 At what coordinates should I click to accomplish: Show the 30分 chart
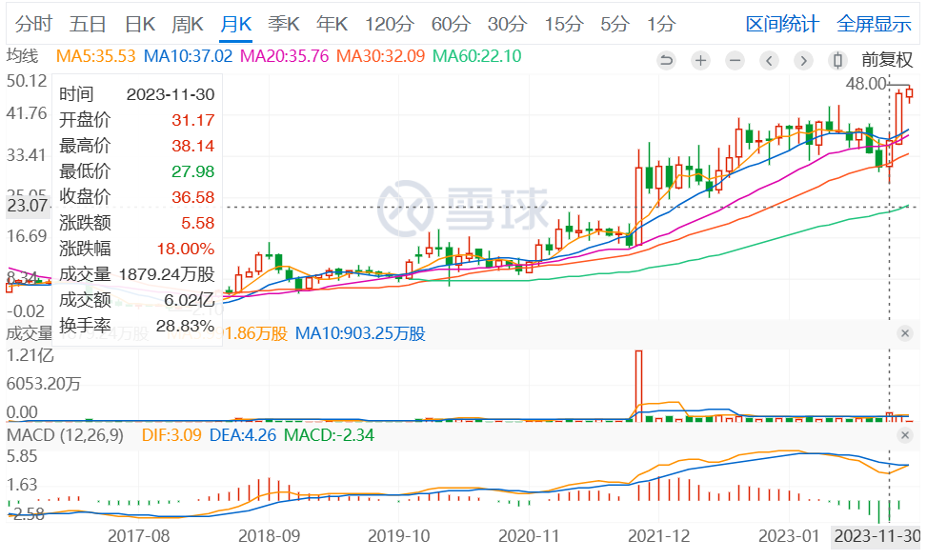507,24
